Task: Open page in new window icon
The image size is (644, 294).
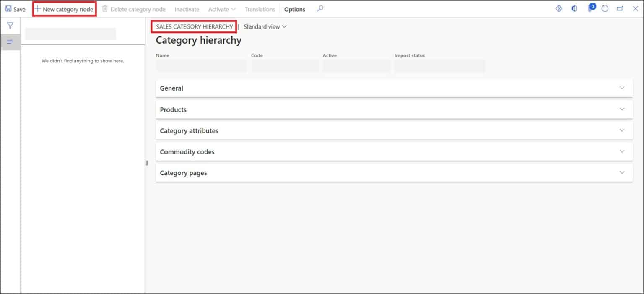Action: [x=620, y=9]
